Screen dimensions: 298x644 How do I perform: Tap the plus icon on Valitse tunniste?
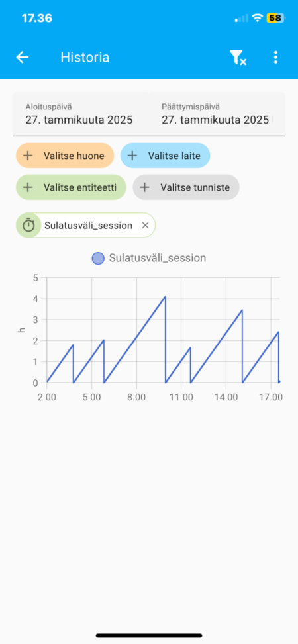[144, 187]
